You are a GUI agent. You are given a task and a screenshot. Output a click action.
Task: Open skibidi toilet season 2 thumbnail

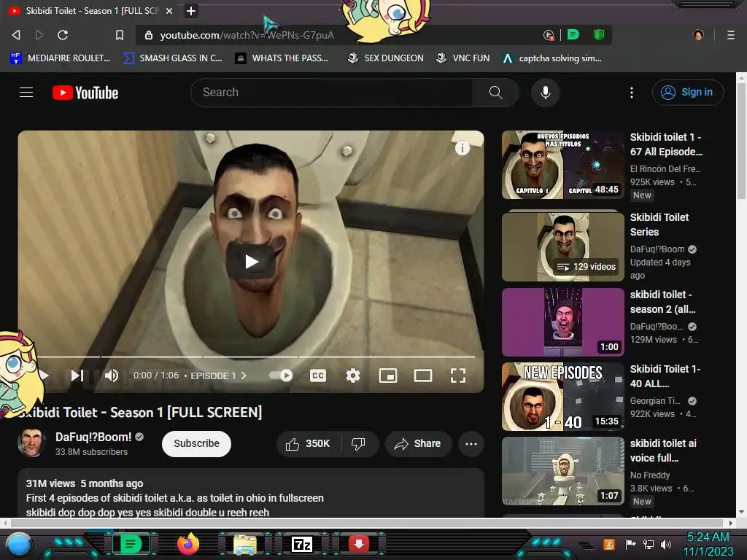pyautogui.click(x=562, y=322)
